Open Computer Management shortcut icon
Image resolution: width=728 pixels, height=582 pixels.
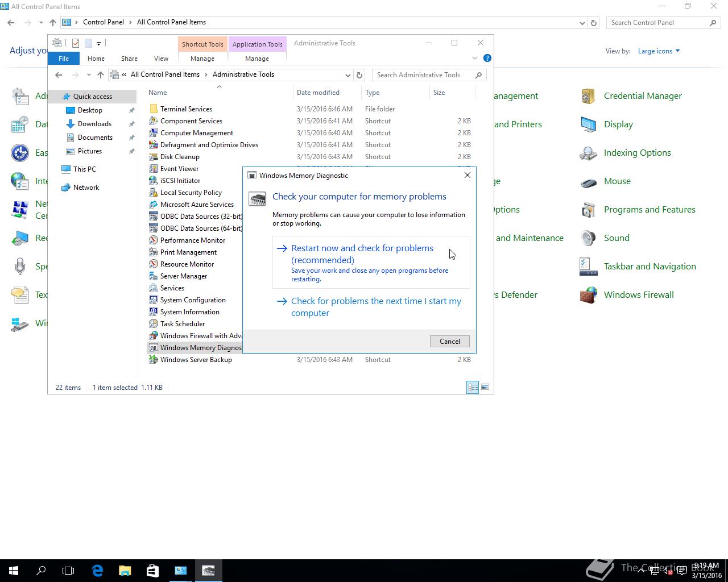(153, 133)
